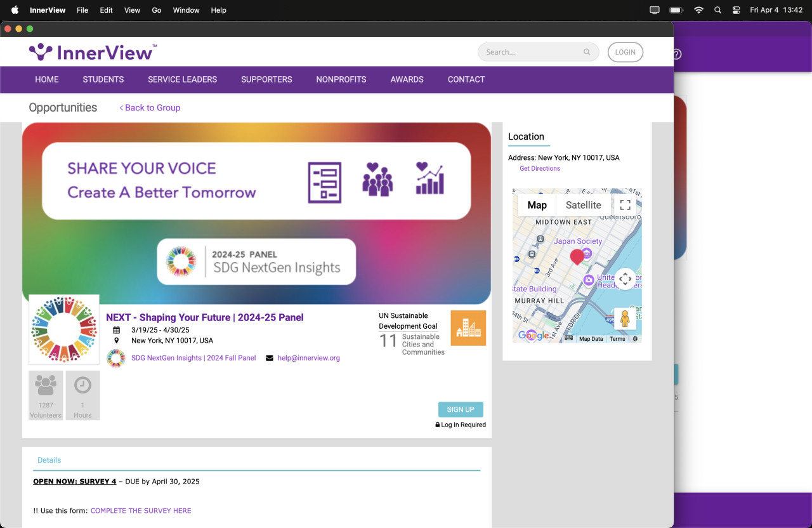
Task: Open the STUDENTS nav section
Action: [103, 79]
